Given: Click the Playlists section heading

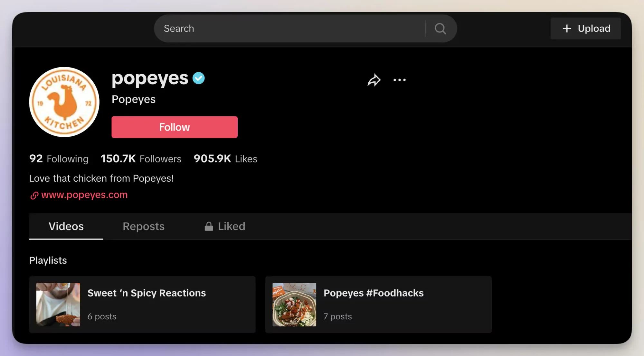Looking at the screenshot, I should pos(48,260).
